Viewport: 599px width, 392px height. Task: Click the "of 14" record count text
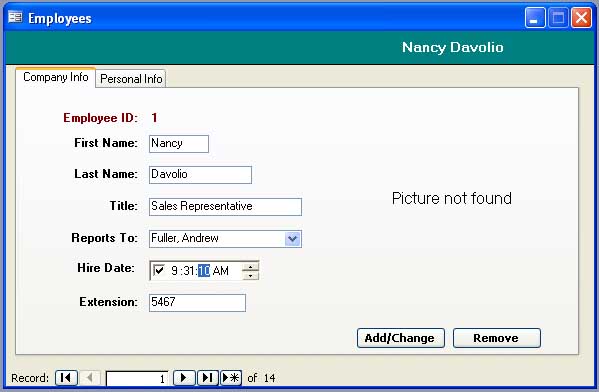pyautogui.click(x=261, y=378)
